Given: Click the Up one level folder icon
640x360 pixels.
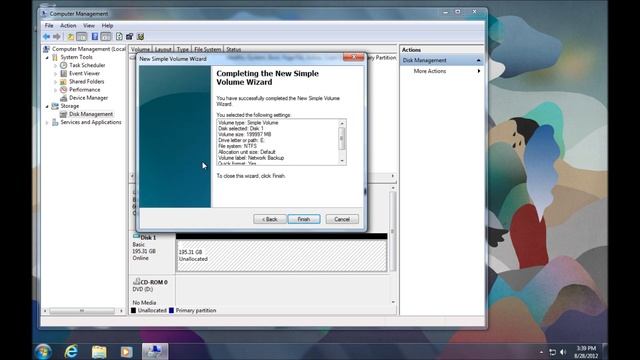Looking at the screenshot, I should [71, 37].
